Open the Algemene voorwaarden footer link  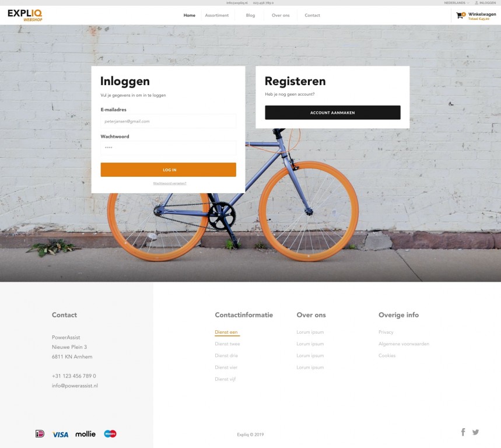[404, 344]
